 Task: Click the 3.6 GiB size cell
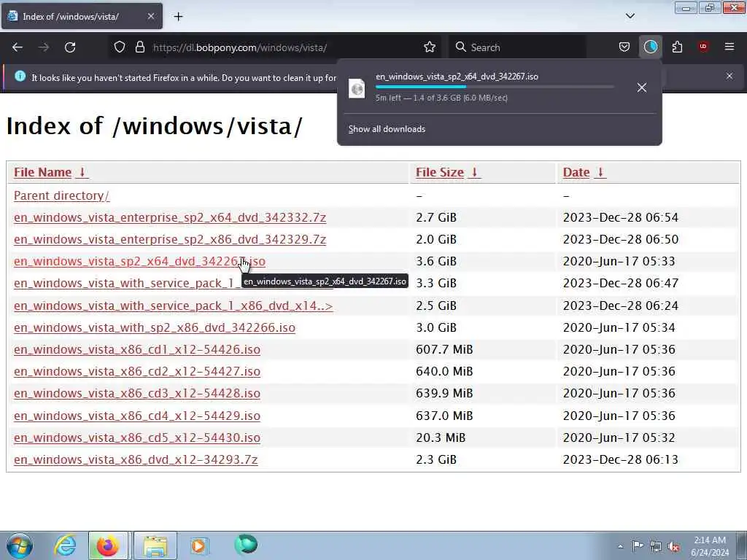click(436, 262)
